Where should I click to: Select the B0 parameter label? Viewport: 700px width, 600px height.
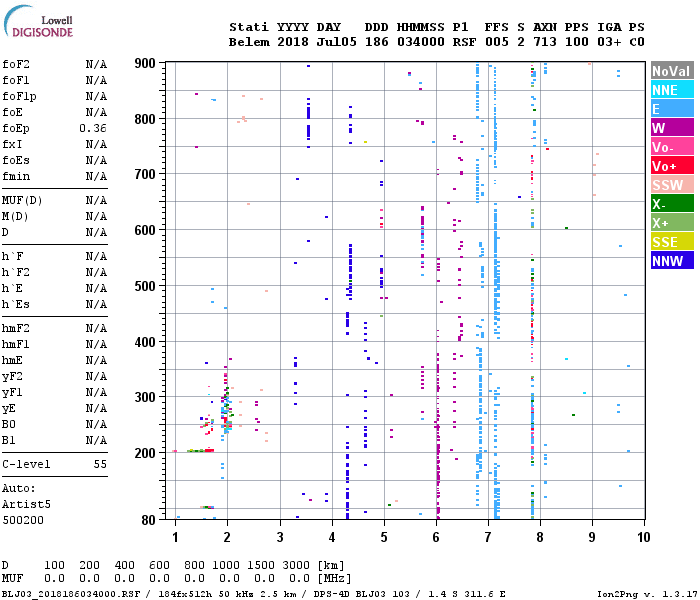[9, 424]
